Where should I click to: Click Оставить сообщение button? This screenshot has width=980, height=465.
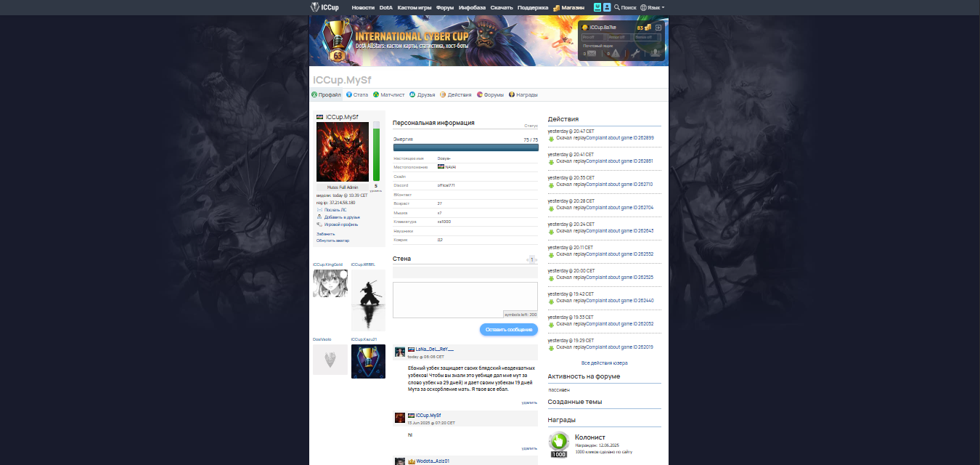pyautogui.click(x=509, y=329)
